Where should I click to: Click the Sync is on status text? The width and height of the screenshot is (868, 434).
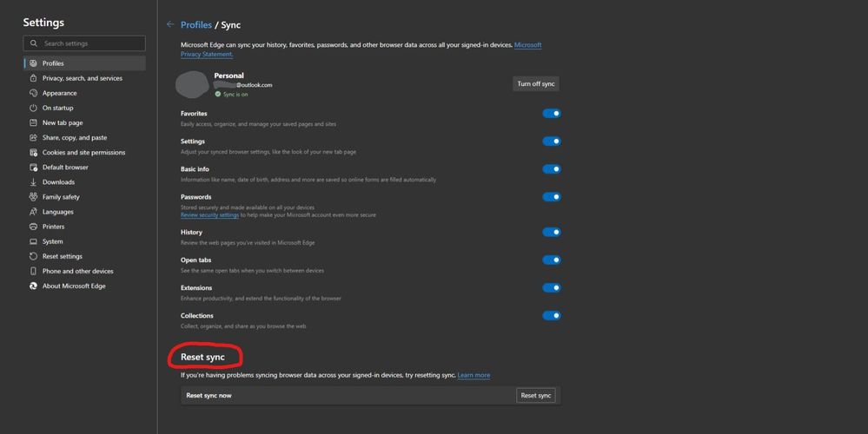pyautogui.click(x=235, y=95)
